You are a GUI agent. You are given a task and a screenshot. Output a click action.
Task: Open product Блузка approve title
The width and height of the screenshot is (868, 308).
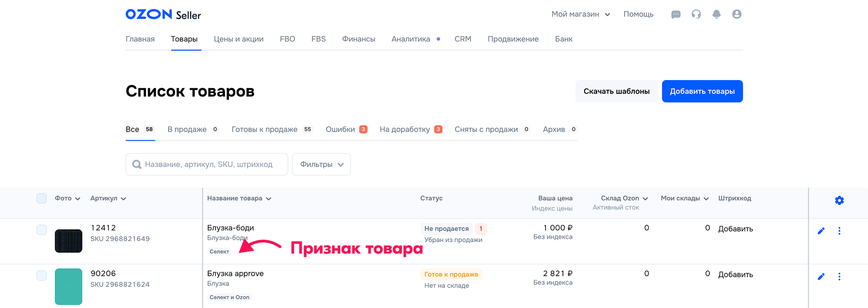235,274
